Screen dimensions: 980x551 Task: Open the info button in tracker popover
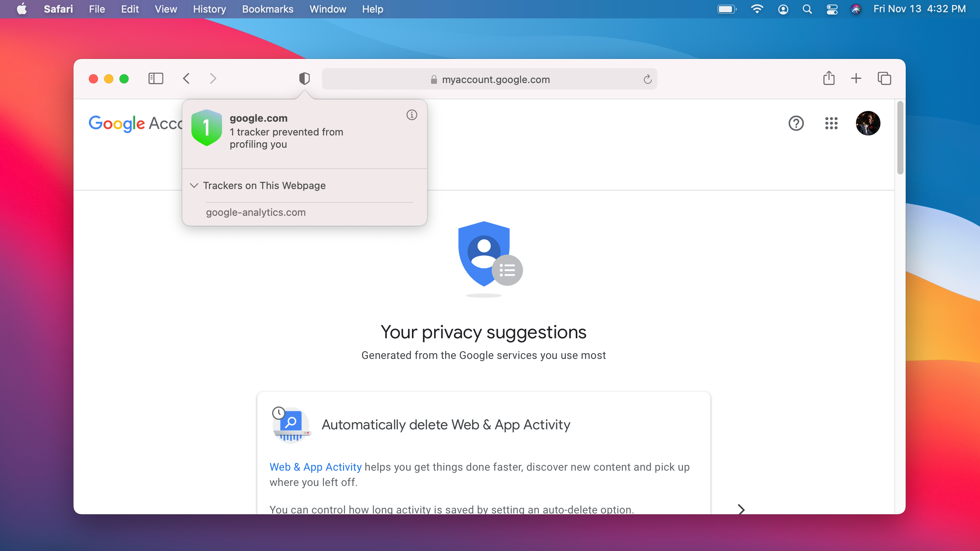[x=412, y=115]
